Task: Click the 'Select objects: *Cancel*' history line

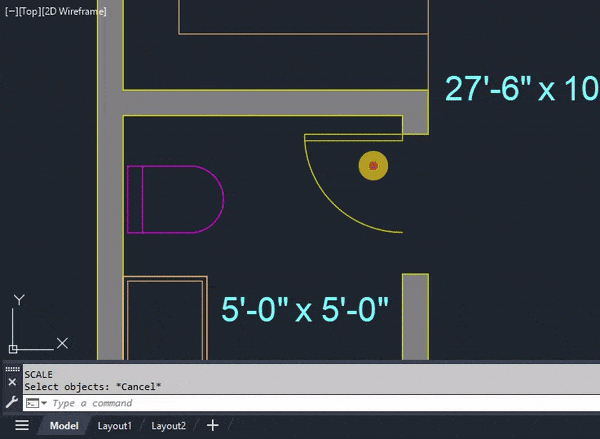Action: (x=93, y=387)
